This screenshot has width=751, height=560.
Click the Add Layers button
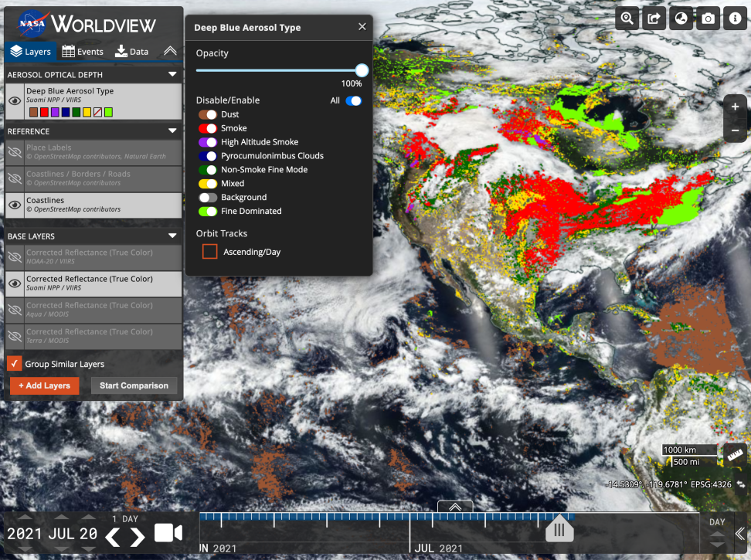coord(45,385)
